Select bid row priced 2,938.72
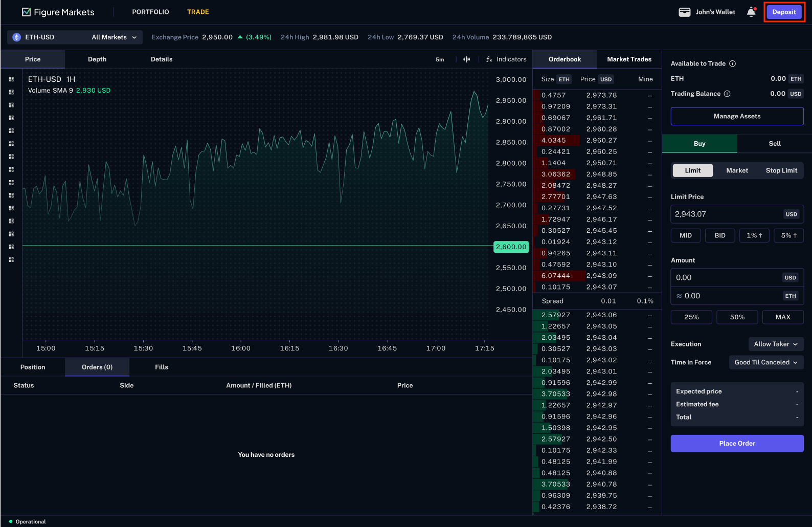812x527 pixels. (597, 507)
